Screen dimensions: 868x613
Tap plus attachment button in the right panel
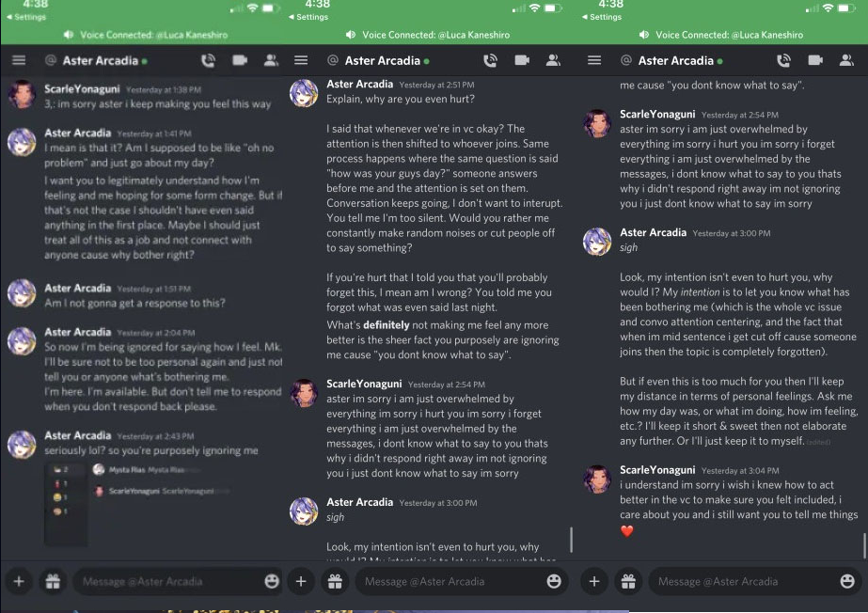(x=594, y=581)
